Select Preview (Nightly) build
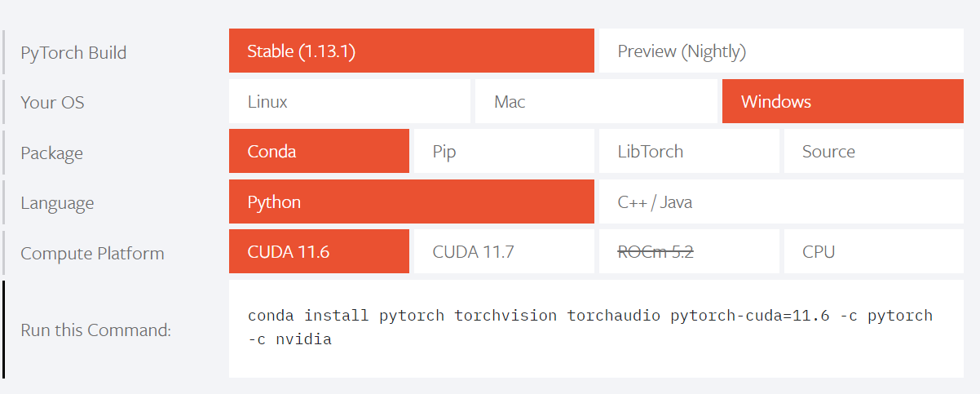Screen dimensions: 980x394 [780, 51]
